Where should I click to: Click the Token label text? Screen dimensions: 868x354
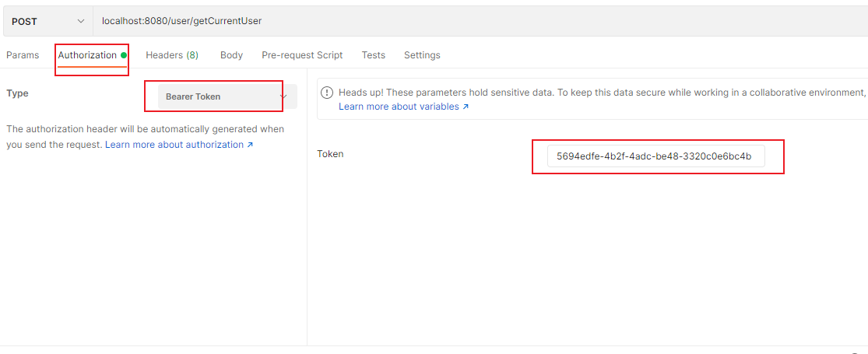tap(330, 154)
